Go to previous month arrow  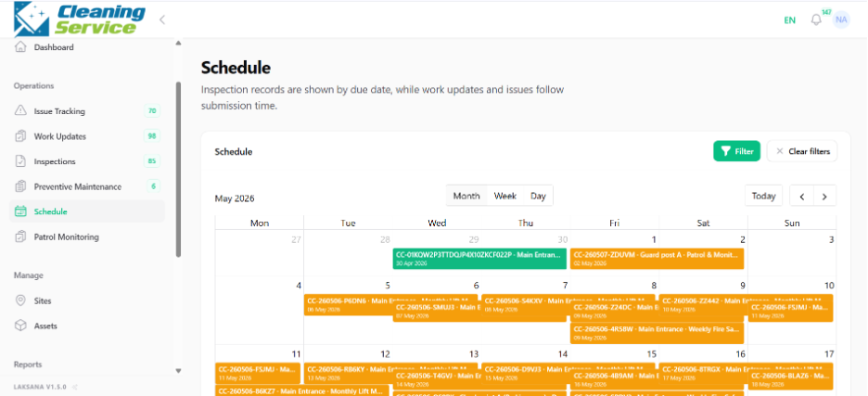pos(801,196)
